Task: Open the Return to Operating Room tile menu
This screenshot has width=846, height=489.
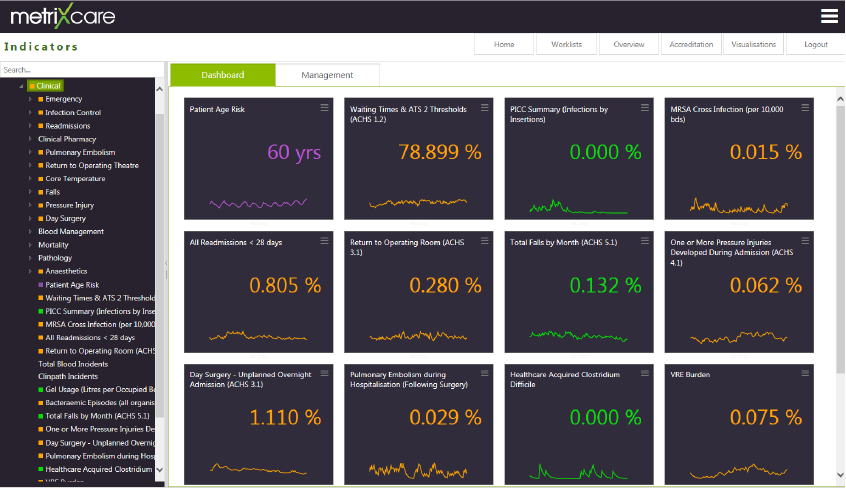Action: [x=484, y=240]
